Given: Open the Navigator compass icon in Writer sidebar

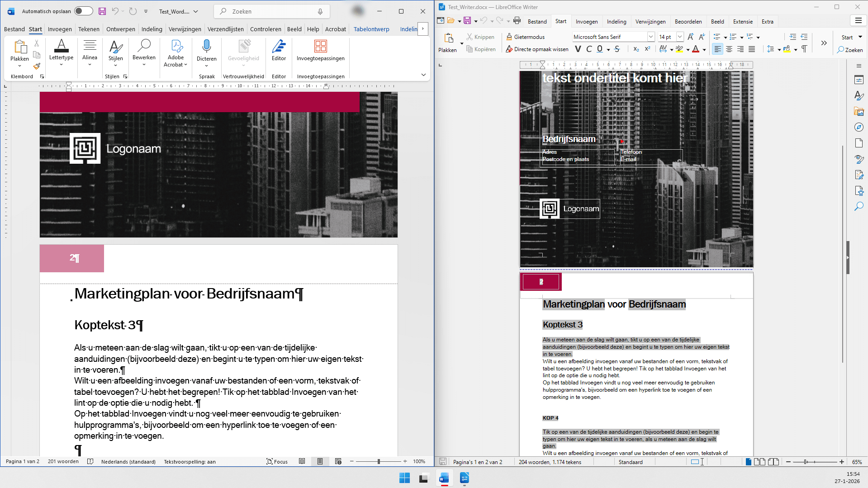Looking at the screenshot, I should tap(859, 128).
